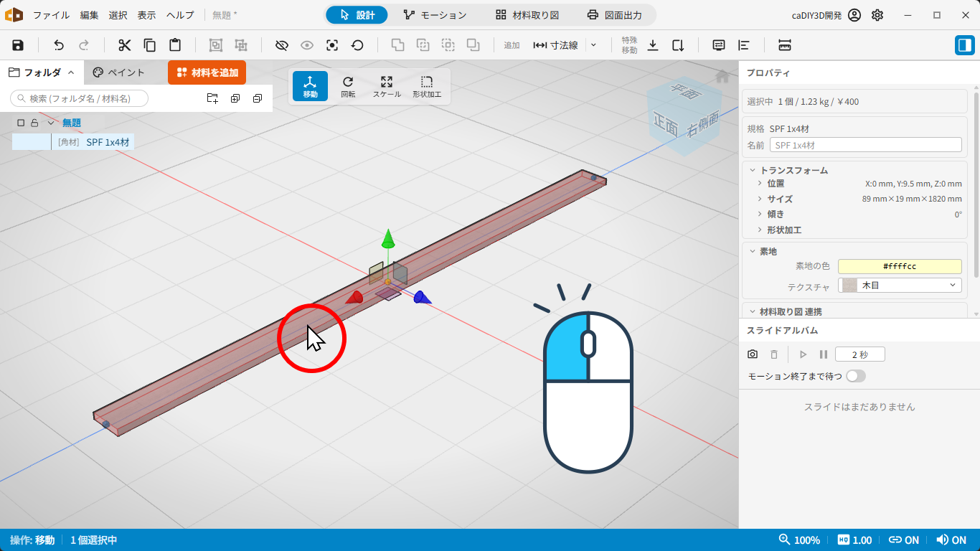Open the ファイル menu
The width and height of the screenshot is (980, 551).
52,15
